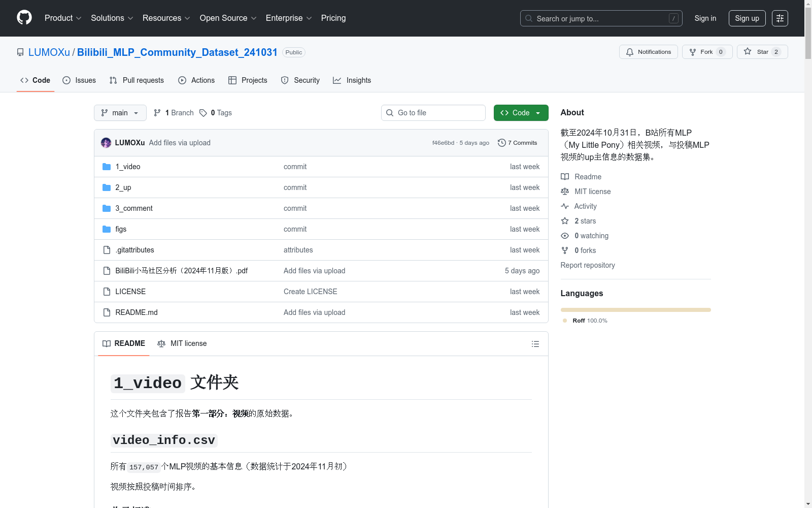
Task: Click the repository icon beside LUMOXu
Action: click(x=20, y=52)
